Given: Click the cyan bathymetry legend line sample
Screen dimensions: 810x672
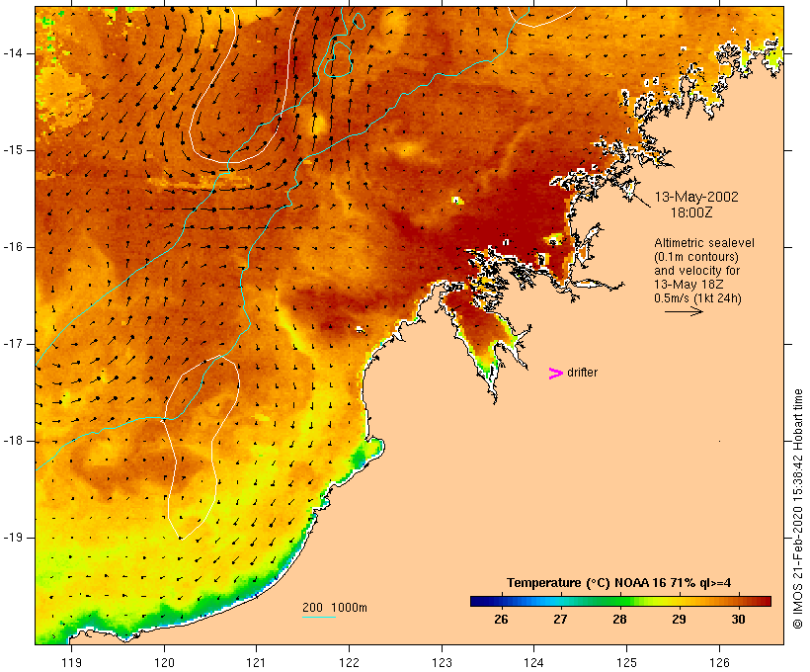Looking at the screenshot, I should pyautogui.click(x=319, y=617).
